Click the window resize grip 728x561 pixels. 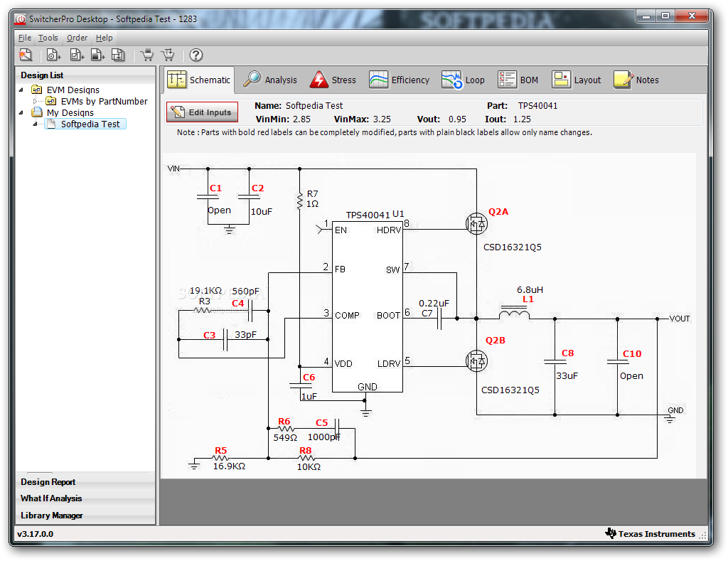pos(702,535)
